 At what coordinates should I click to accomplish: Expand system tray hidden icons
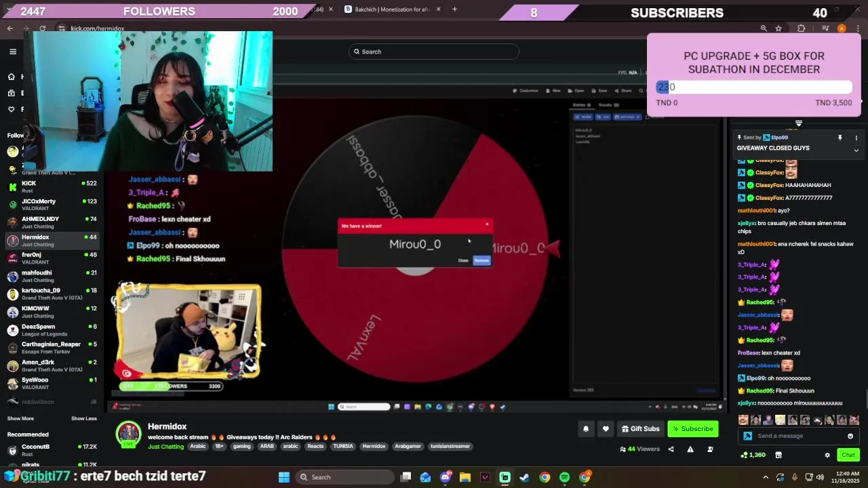[766, 477]
